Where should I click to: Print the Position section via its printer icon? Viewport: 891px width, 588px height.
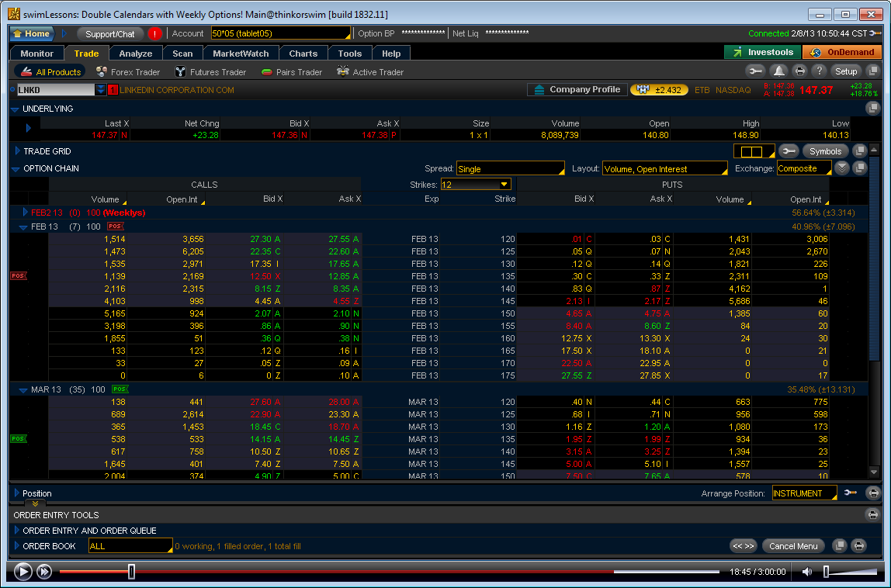click(x=873, y=493)
